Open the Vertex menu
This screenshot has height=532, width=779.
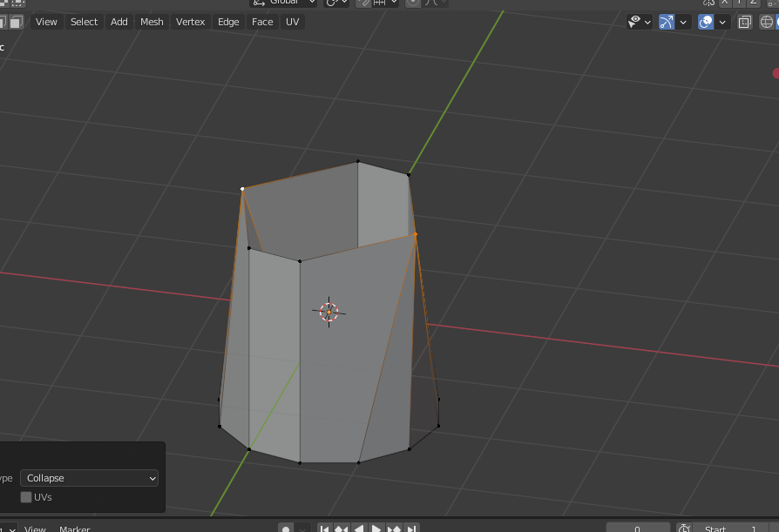point(190,22)
